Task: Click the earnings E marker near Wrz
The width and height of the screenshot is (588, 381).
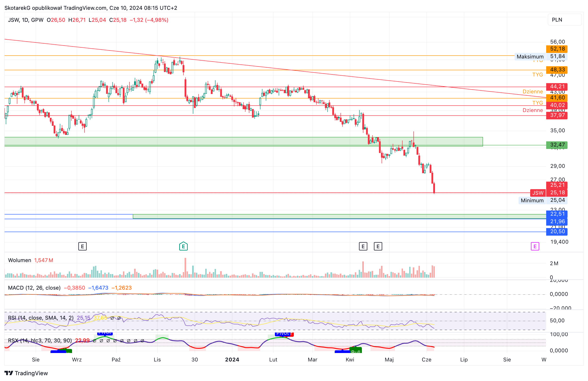Action: coord(83,246)
